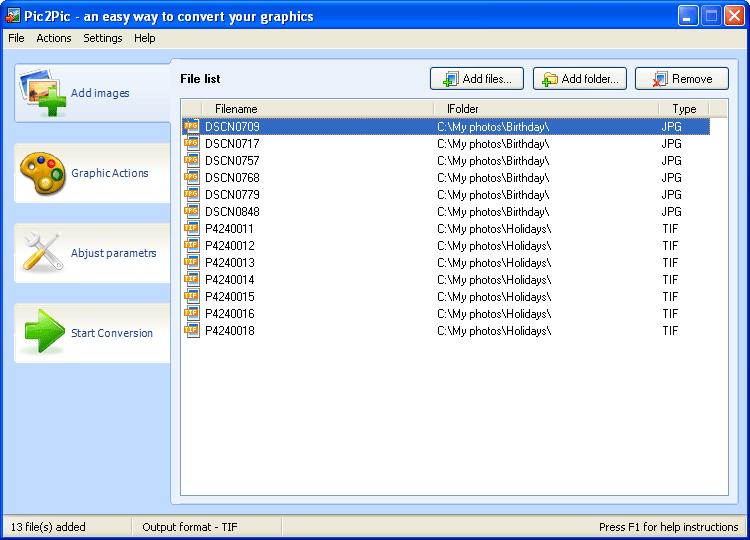This screenshot has height=540, width=750.
Task: Open the File menu
Action: (x=16, y=38)
